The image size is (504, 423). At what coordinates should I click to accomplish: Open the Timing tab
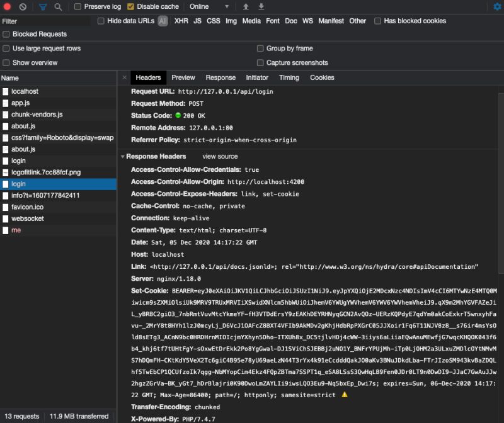[289, 77]
